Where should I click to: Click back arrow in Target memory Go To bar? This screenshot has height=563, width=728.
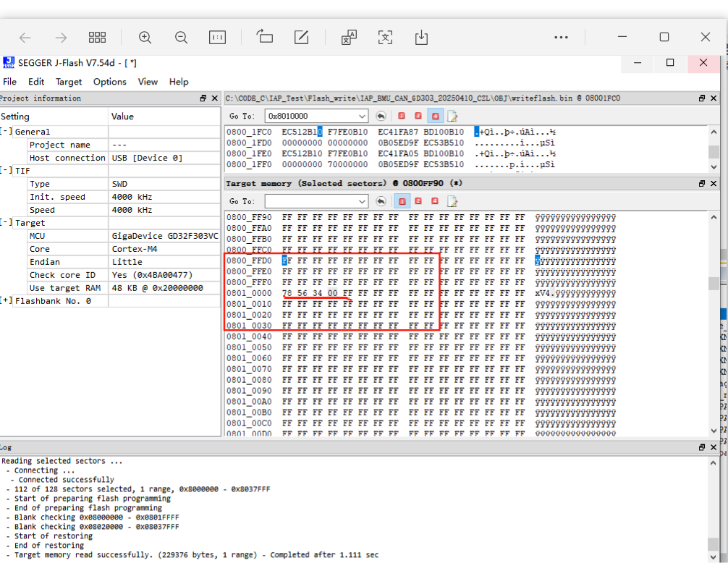381,201
